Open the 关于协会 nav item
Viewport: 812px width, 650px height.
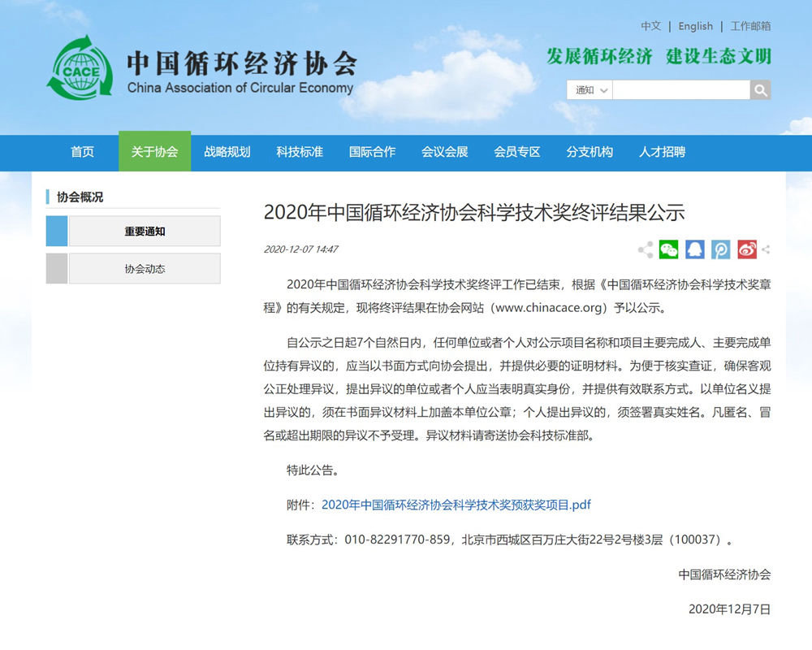pos(155,151)
